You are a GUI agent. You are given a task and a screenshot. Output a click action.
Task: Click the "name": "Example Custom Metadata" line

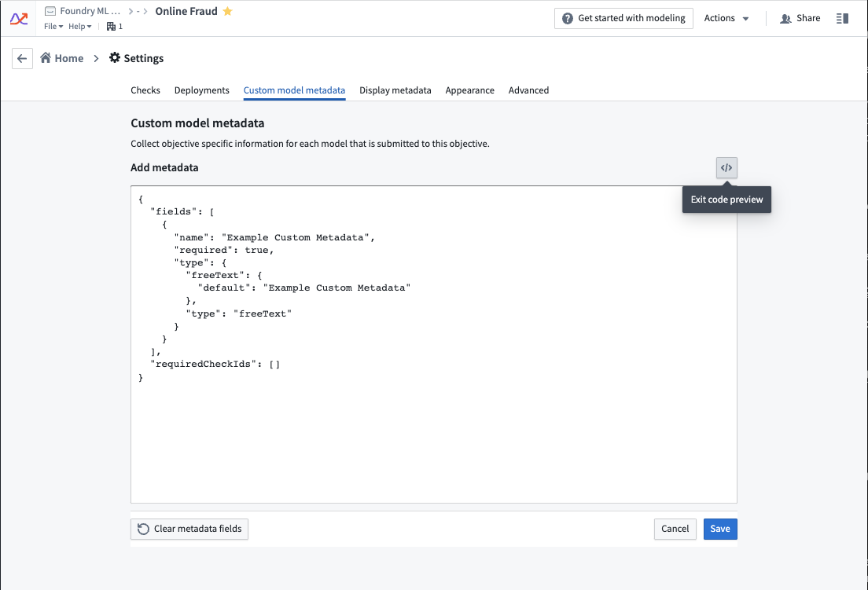274,237
